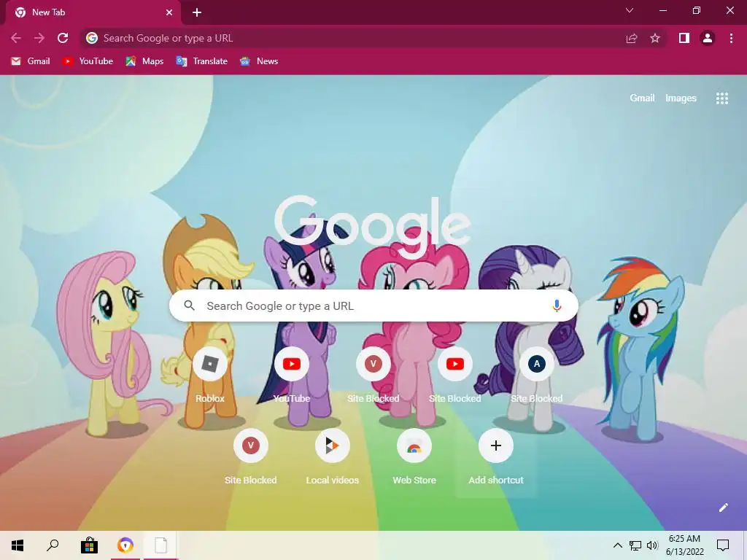Screen dimensions: 747x560
Task: Go back using the back arrow
Action: pyautogui.click(x=16, y=38)
